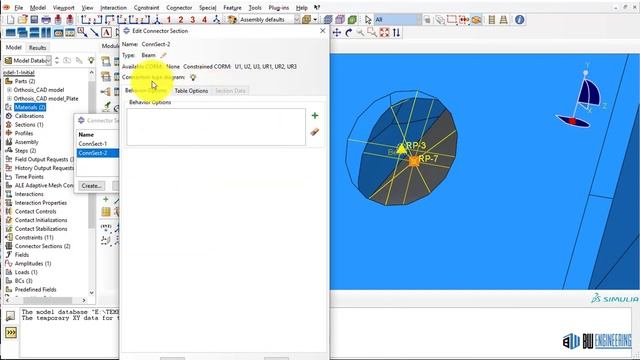Select the green shaded render style icon
The width and height of the screenshot is (640, 360).
(352, 20)
